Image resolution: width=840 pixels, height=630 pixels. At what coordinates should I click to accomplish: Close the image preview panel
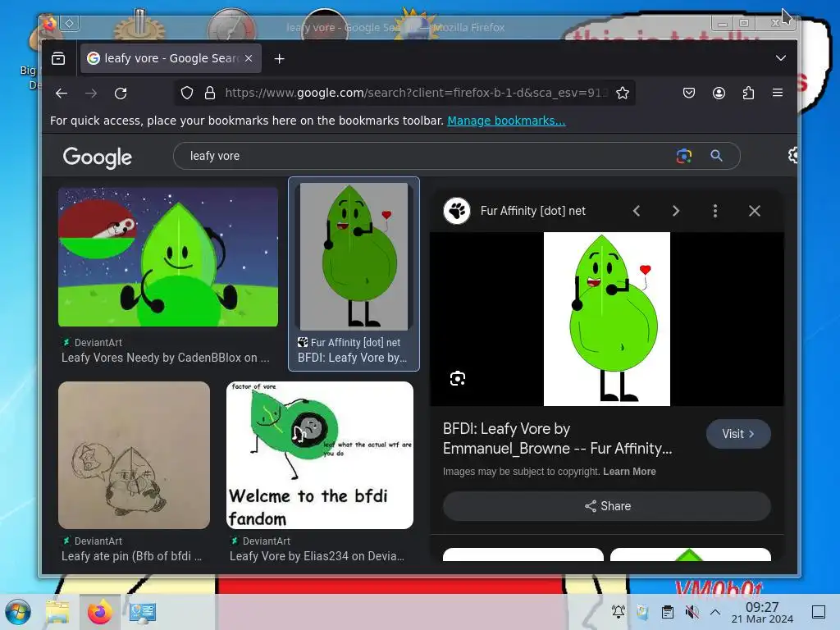[755, 211]
